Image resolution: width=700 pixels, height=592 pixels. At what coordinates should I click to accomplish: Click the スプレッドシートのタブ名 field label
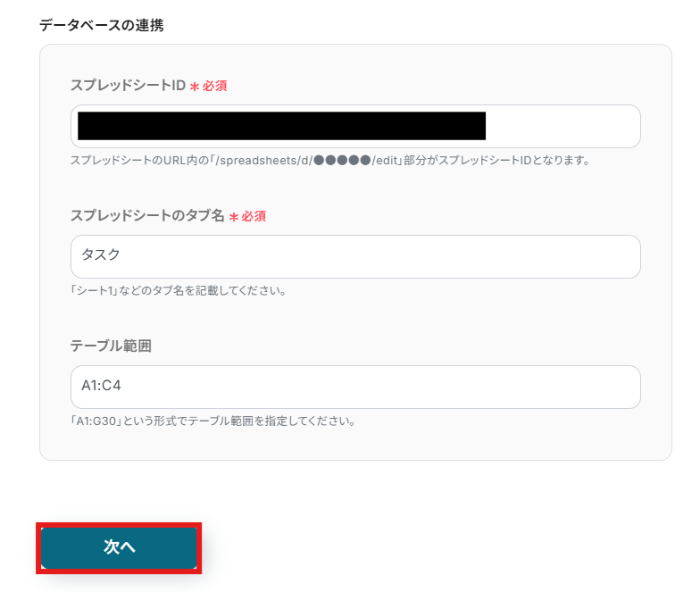147,216
